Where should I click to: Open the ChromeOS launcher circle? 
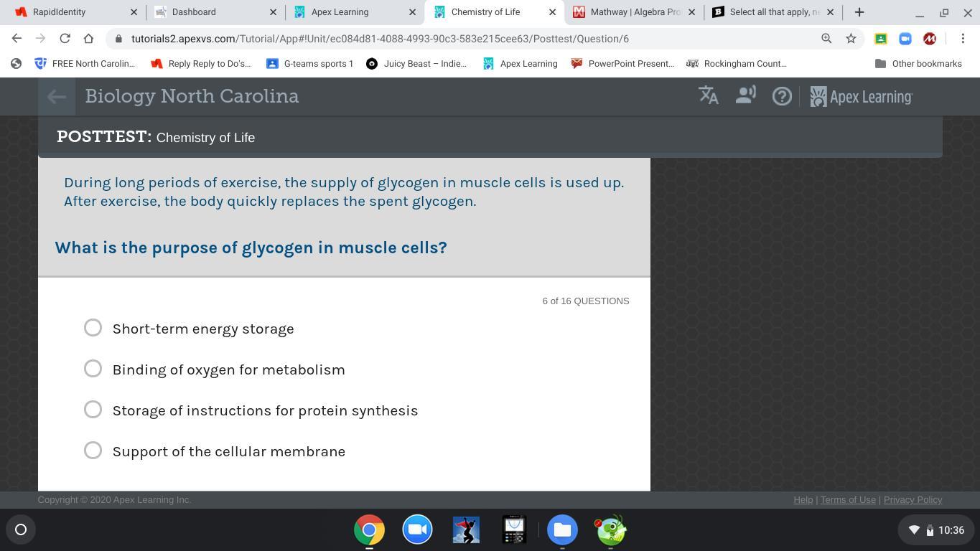pyautogui.click(x=21, y=530)
